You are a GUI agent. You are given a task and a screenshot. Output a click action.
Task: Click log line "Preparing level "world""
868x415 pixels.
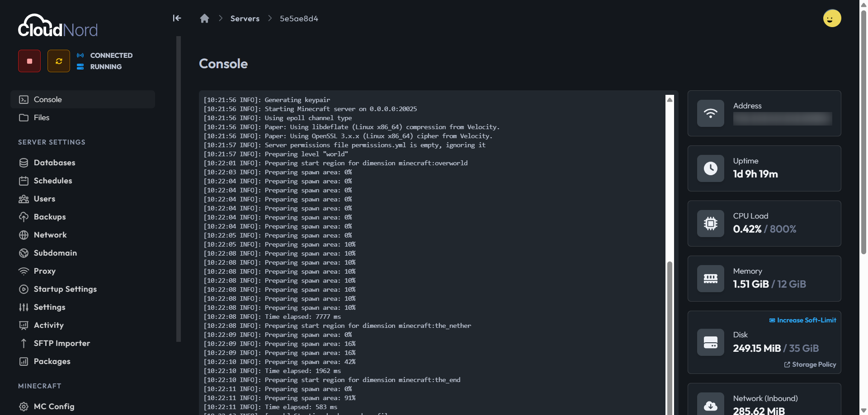pos(276,154)
